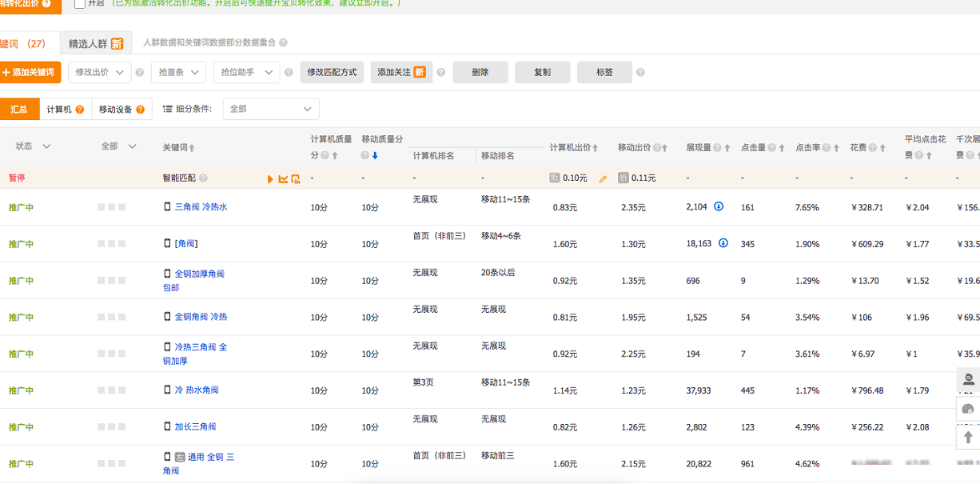Open the customer service avatar icon on the right
980x484 pixels.
pyautogui.click(x=968, y=379)
